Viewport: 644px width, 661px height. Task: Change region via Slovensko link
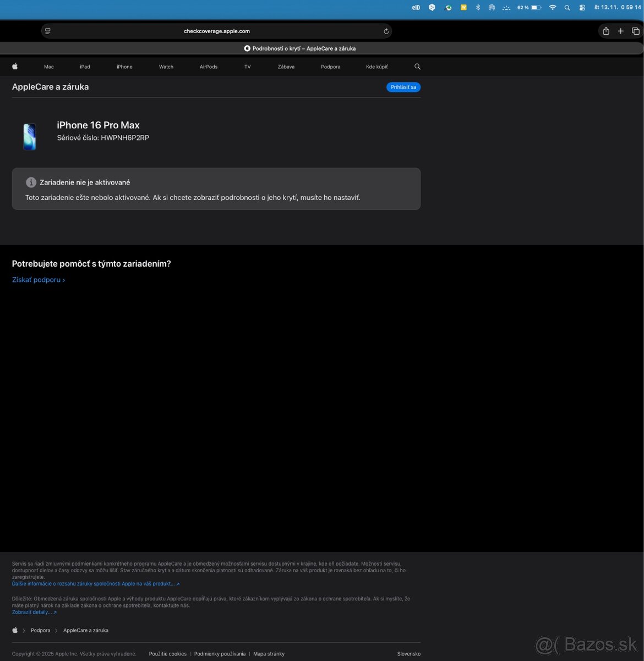coord(408,654)
